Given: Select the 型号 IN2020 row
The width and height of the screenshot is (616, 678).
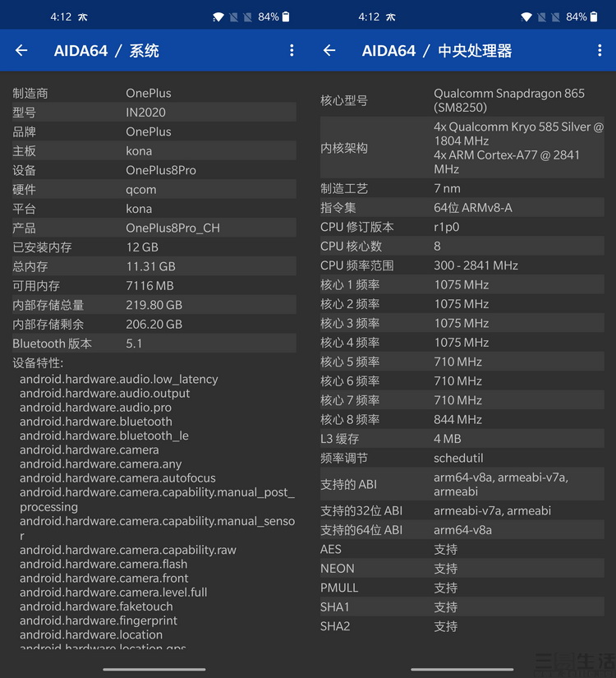Looking at the screenshot, I should 154,112.
